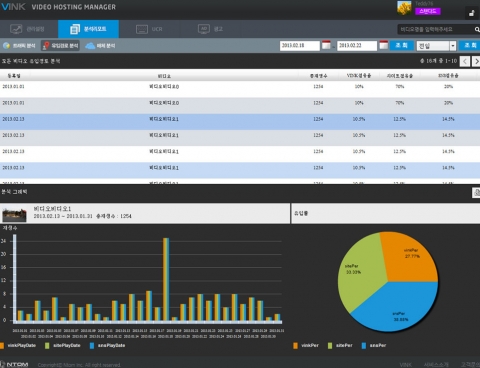Sort by the VINK share column header
The image size is (480, 368).
359,76
